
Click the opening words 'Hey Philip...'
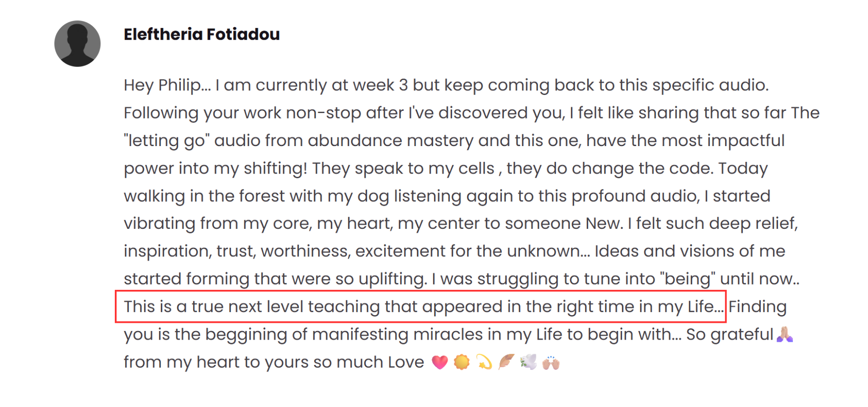[x=167, y=85]
